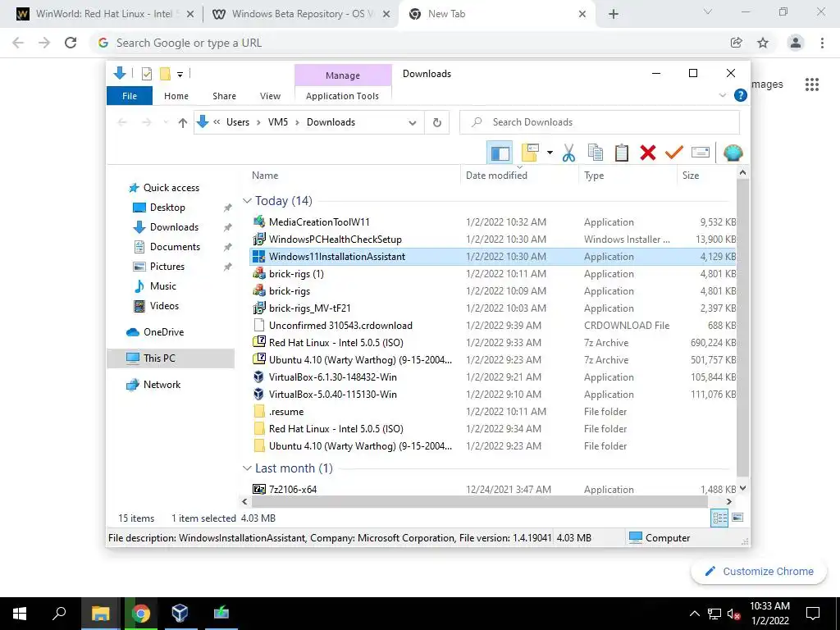Click the Properties icon in quick access toolbar
Image resolution: width=840 pixels, height=630 pixels.
coord(146,74)
